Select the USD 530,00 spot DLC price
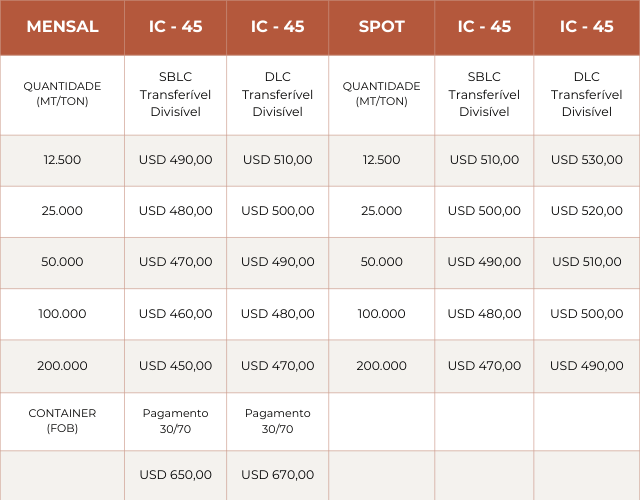Screen dimensions: 640x500 tap(587, 160)
